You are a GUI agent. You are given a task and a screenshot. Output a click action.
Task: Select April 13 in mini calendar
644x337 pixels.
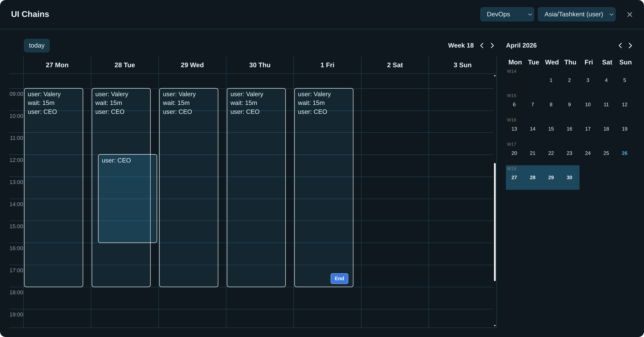(514, 129)
